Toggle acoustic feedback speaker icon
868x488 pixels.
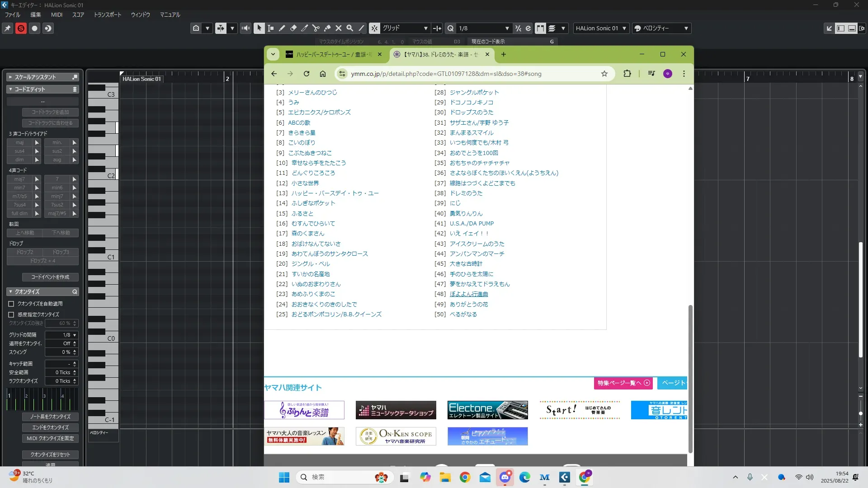click(245, 28)
